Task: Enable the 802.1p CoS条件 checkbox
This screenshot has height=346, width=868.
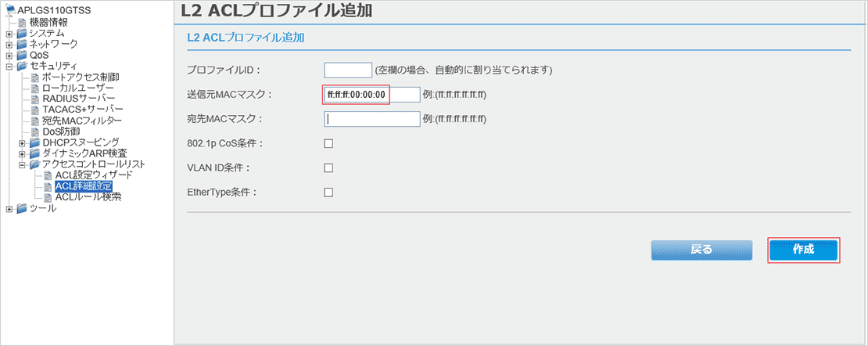Action: click(328, 143)
